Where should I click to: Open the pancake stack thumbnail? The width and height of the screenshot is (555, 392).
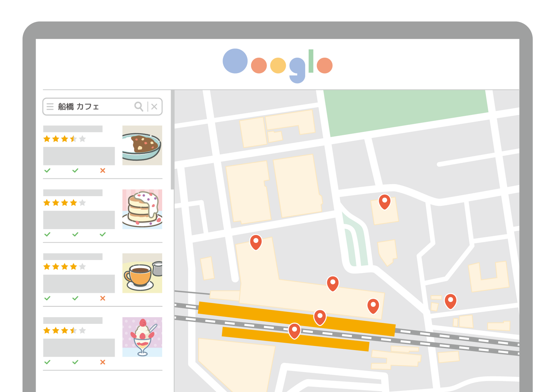(142, 209)
